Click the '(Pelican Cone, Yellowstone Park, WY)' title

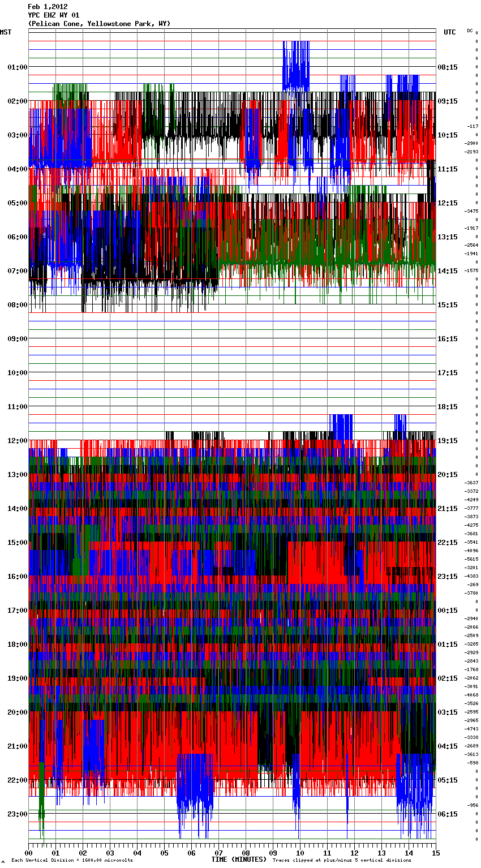click(99, 24)
